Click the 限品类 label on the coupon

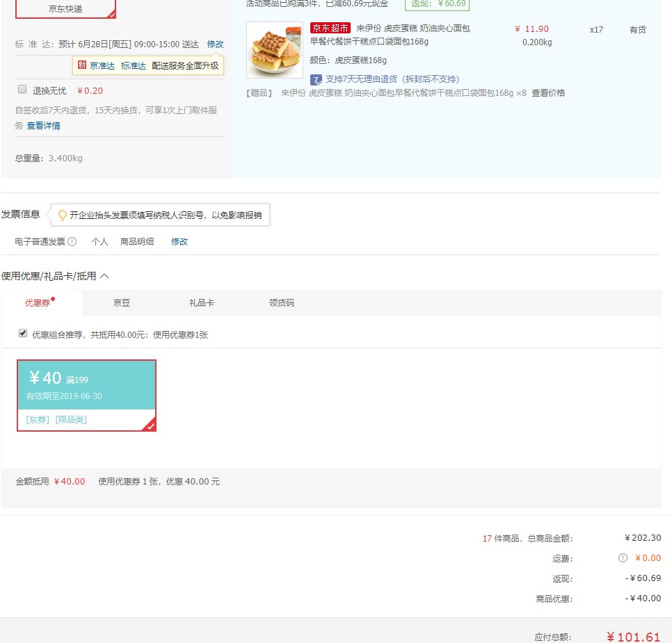click(x=71, y=420)
